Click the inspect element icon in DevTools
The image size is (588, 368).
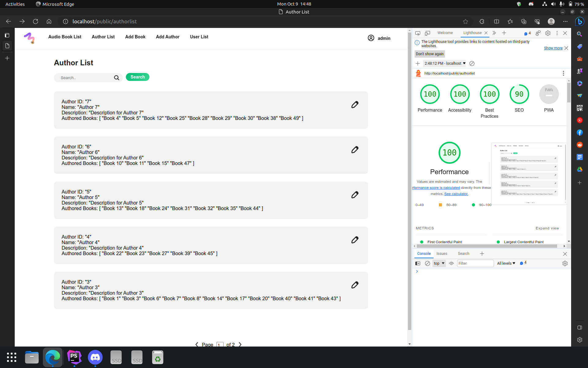pos(417,33)
